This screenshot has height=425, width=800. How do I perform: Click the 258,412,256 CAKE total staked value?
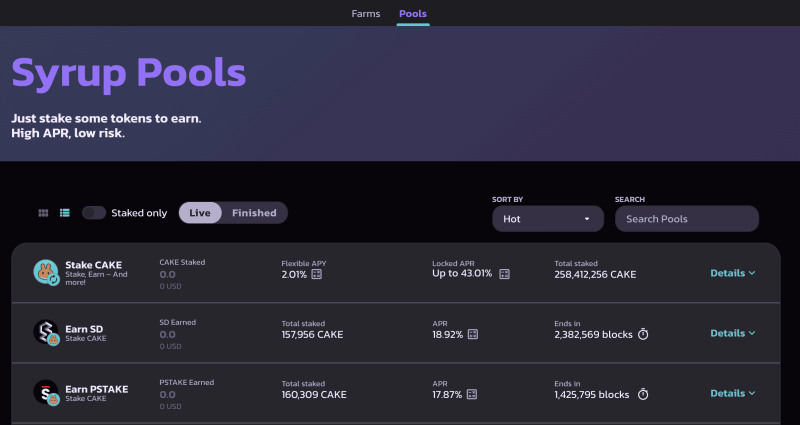595,274
